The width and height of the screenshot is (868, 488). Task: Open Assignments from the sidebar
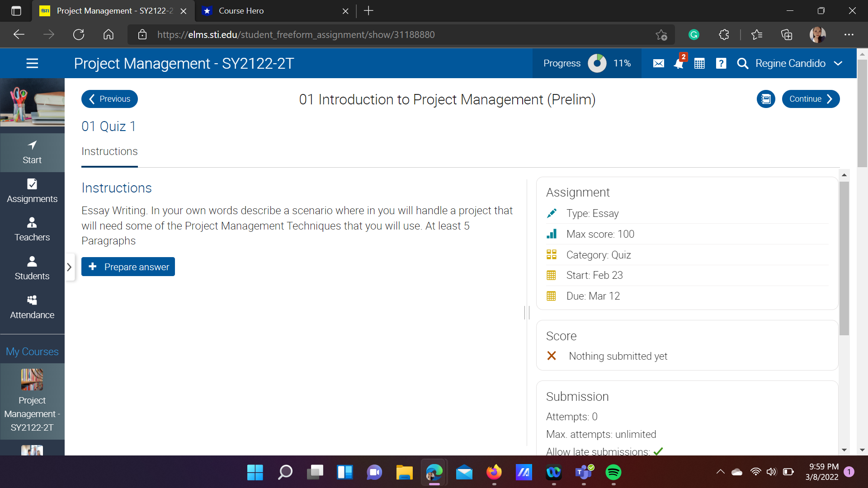click(32, 191)
